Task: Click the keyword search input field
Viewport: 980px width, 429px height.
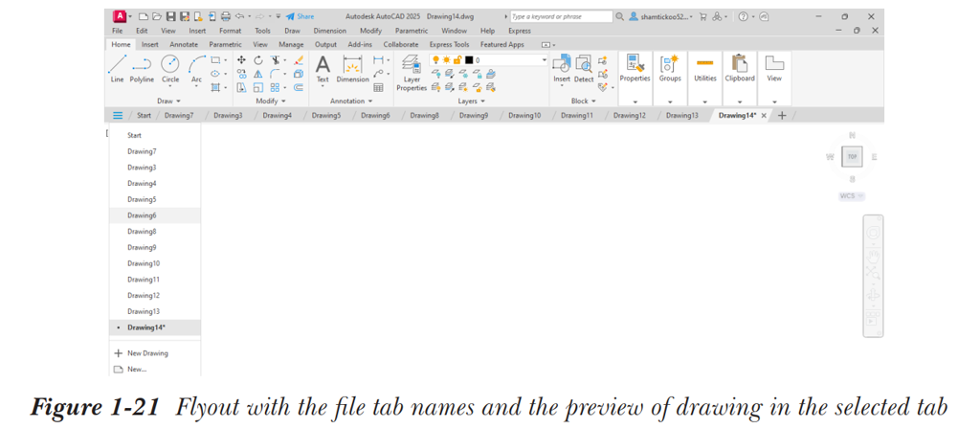Action: pyautogui.click(x=561, y=17)
